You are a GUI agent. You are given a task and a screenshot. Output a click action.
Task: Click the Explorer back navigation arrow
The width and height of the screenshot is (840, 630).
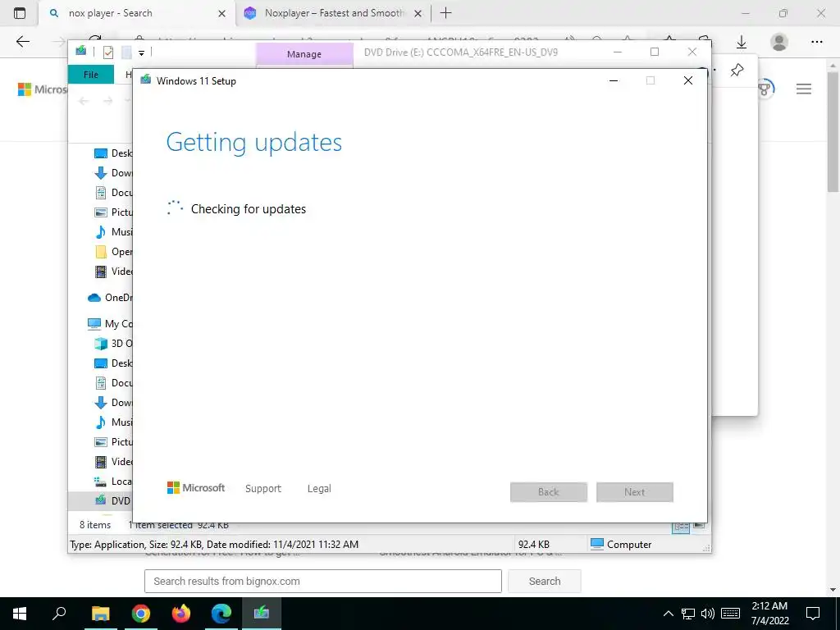[84, 101]
